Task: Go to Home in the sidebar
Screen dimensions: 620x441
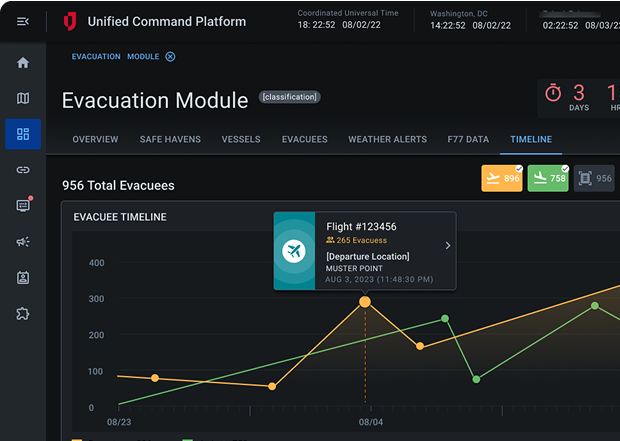Action: point(23,63)
